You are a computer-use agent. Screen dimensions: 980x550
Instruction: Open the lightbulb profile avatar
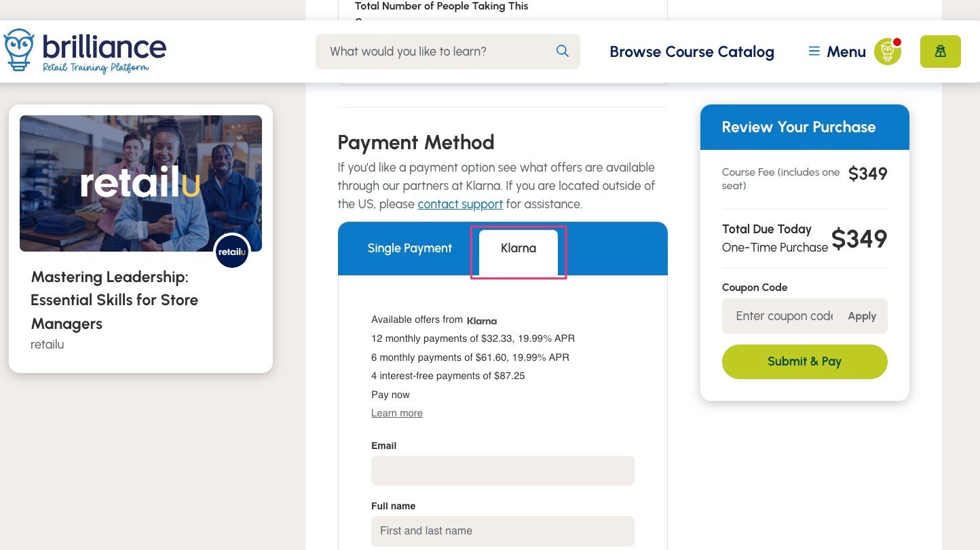pyautogui.click(x=887, y=52)
